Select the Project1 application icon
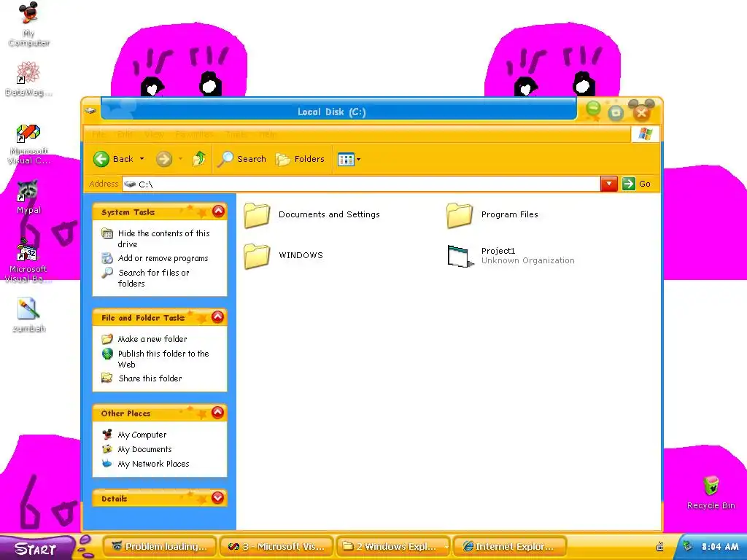 (460, 256)
